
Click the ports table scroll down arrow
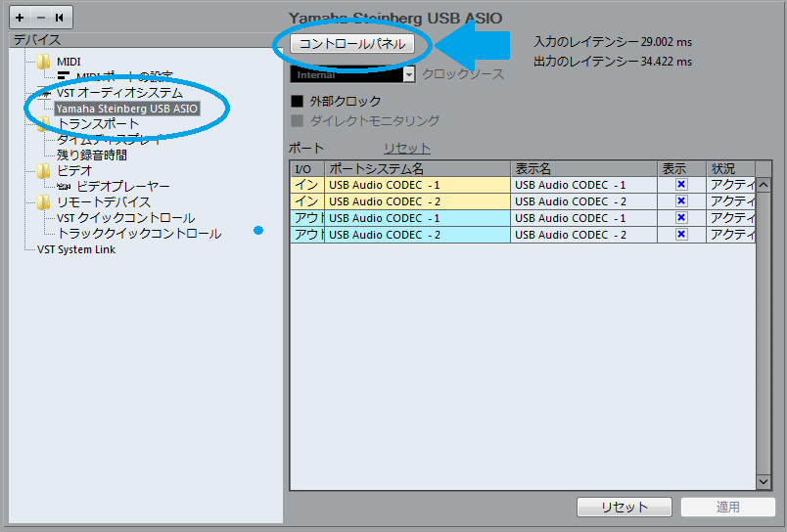764,481
